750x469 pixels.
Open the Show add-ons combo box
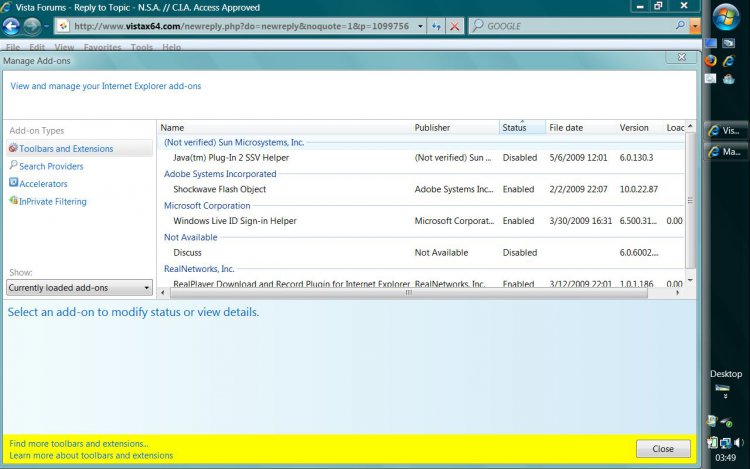(x=79, y=288)
